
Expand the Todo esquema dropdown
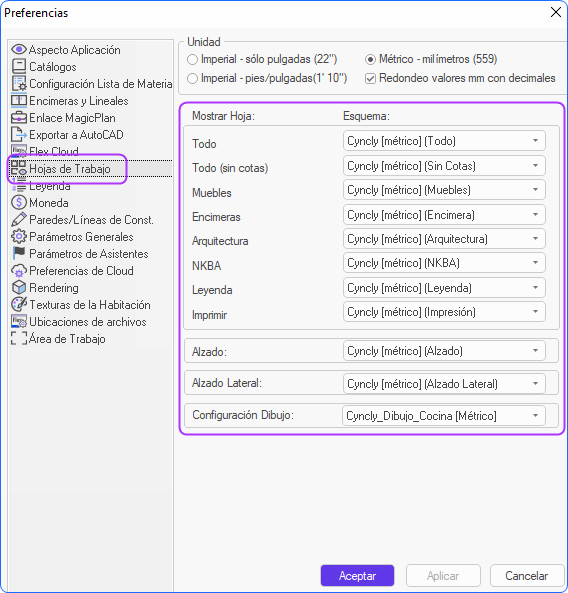444,141
